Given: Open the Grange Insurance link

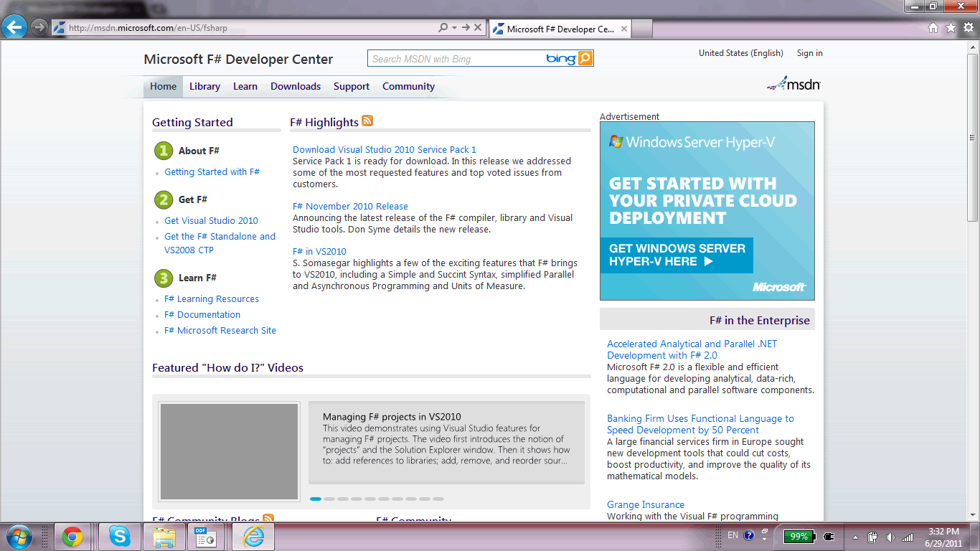Looking at the screenshot, I should point(646,505).
